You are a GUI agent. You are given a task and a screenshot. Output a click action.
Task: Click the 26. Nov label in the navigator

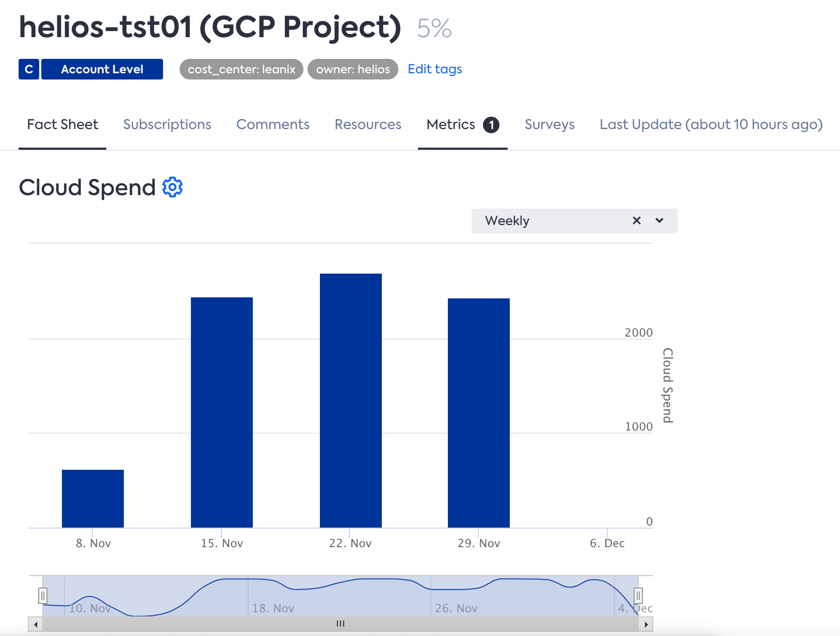coord(456,608)
